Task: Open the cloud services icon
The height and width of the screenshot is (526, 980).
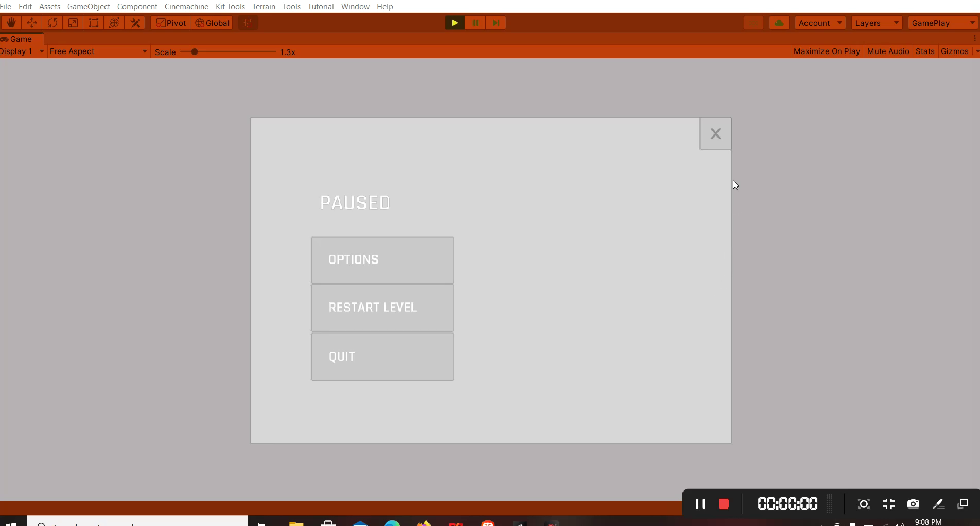Action: [779, 23]
